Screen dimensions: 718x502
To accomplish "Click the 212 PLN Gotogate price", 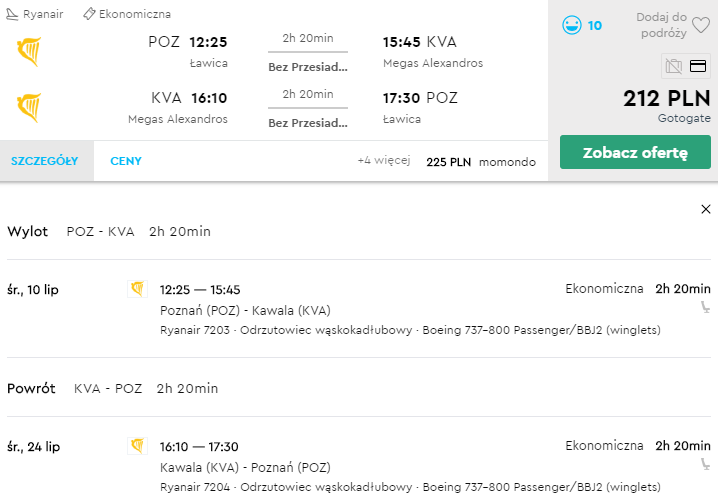I will coord(666,100).
